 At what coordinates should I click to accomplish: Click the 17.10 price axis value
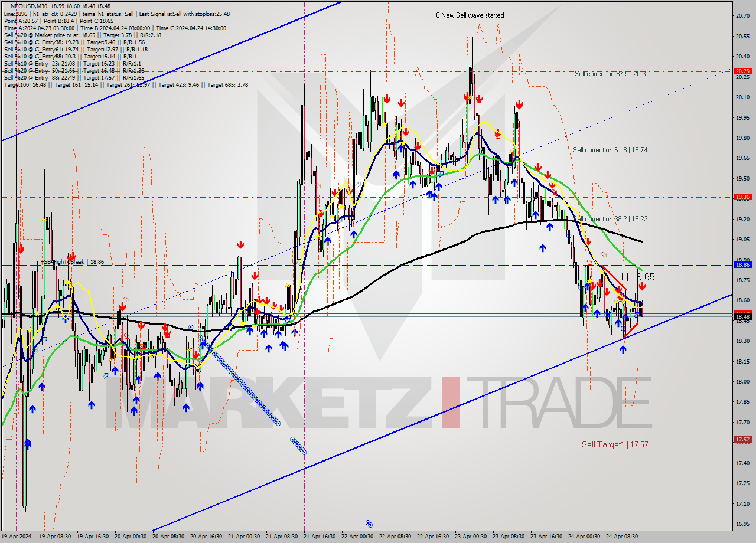pyautogui.click(x=742, y=504)
